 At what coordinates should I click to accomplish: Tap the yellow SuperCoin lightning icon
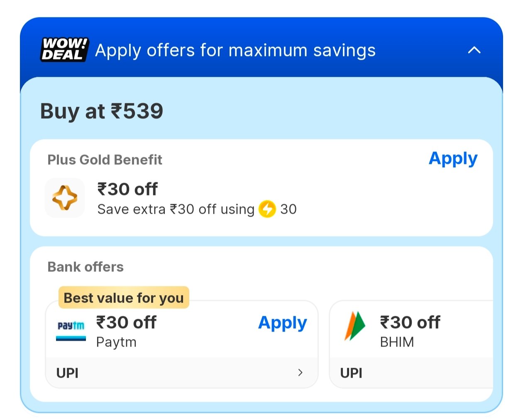click(267, 209)
